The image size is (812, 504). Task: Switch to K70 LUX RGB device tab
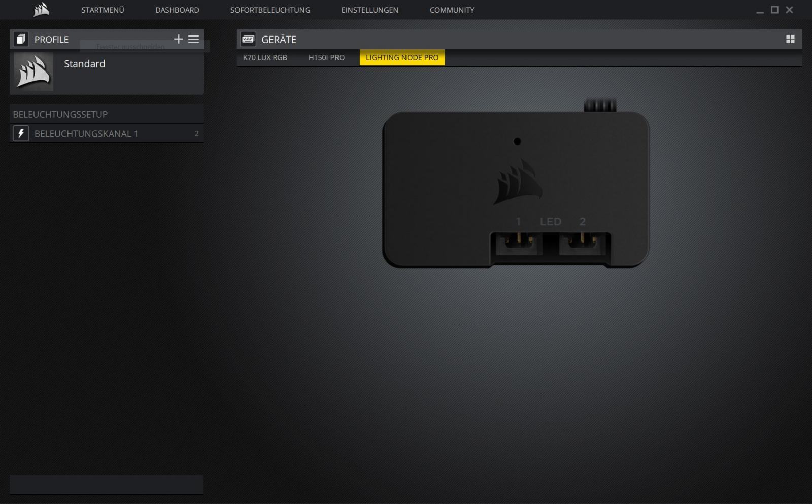pyautogui.click(x=265, y=57)
